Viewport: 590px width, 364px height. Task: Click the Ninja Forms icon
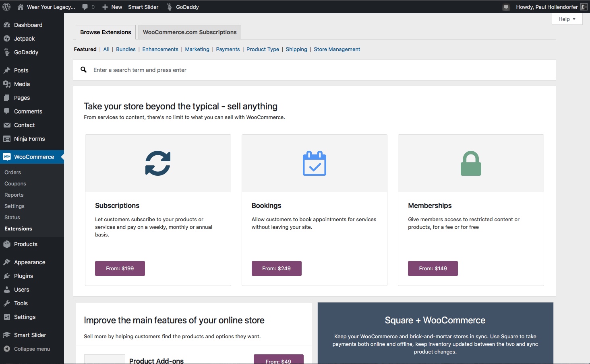click(x=7, y=139)
